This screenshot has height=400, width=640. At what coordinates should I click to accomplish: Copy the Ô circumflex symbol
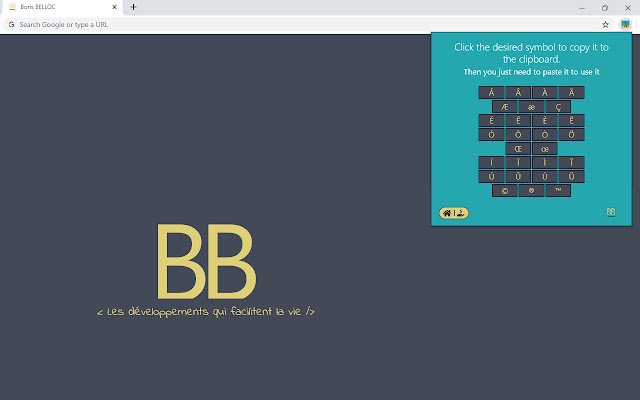point(518,135)
